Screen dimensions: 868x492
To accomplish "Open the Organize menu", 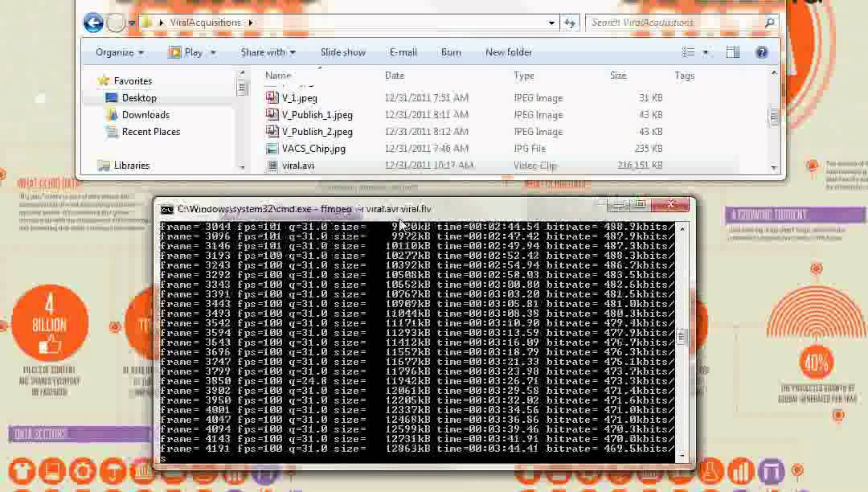I will tap(120, 52).
